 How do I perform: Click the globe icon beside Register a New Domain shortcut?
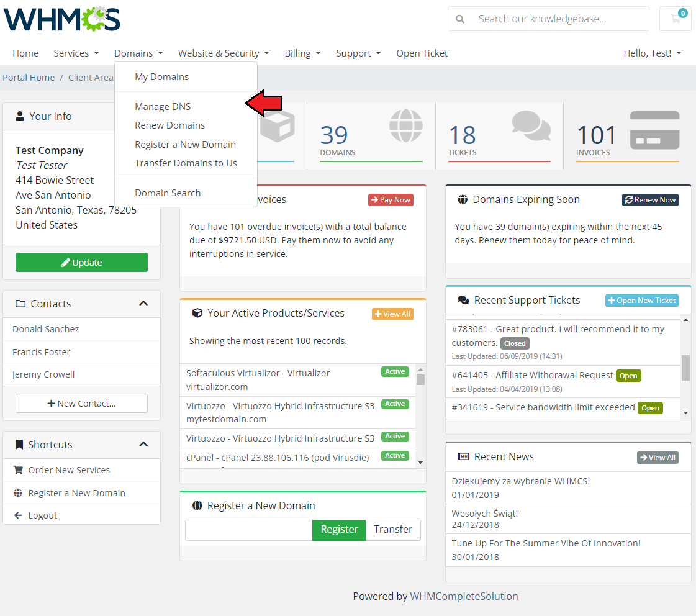tap(18, 492)
